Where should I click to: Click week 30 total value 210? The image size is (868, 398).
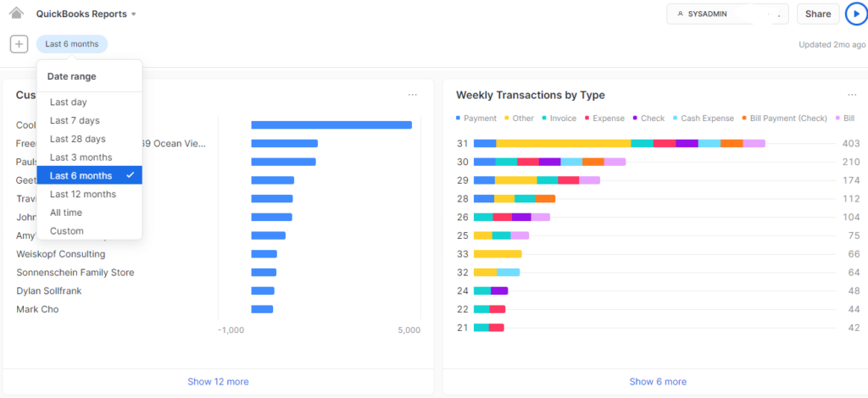tap(850, 162)
